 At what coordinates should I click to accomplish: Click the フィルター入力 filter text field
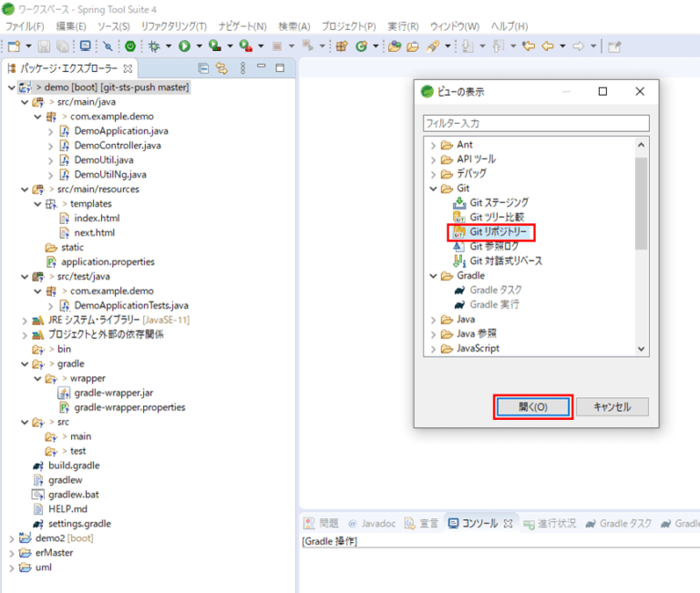click(x=535, y=123)
